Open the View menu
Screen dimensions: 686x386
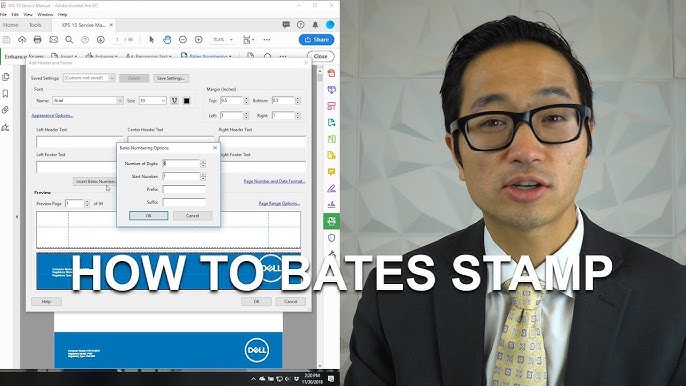[28, 14]
